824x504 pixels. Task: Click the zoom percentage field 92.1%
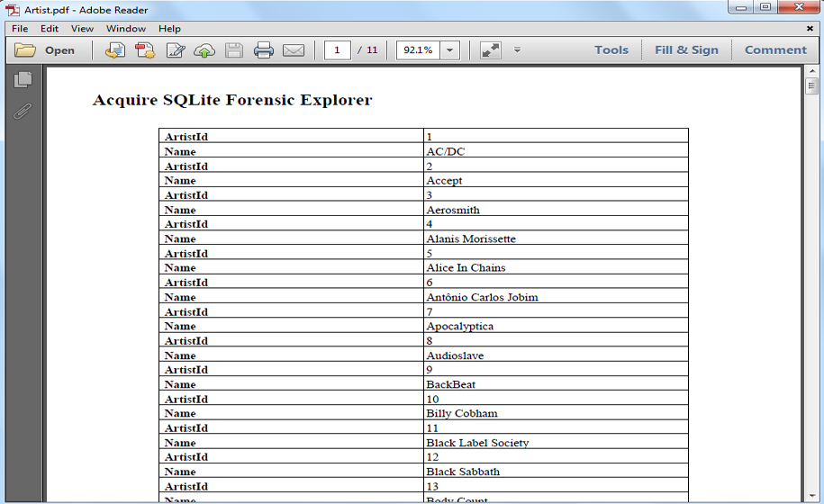coord(419,50)
